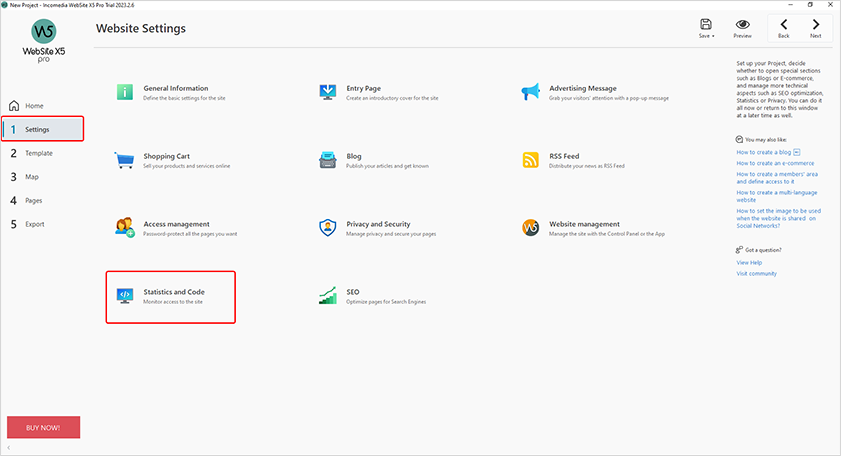The height and width of the screenshot is (456, 841).
Task: Click 'Sell your products and services online'
Action: click(187, 166)
